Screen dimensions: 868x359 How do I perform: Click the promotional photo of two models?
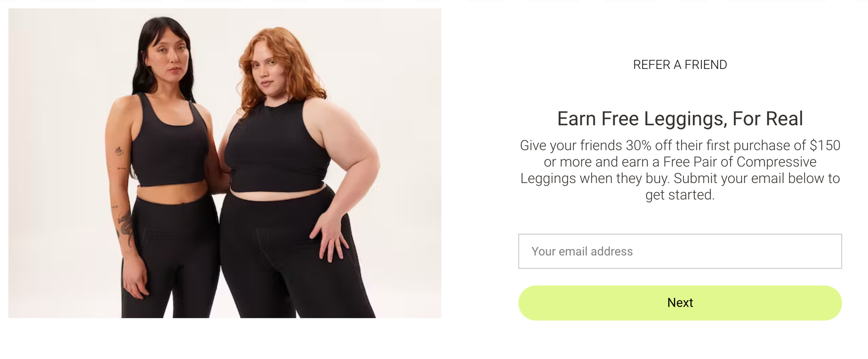pos(225,163)
